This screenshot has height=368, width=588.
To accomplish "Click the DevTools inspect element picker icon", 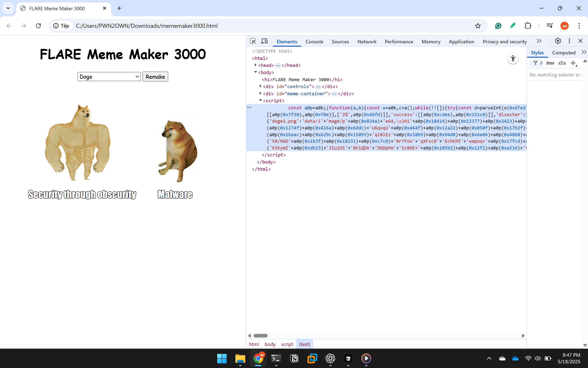I will (253, 41).
